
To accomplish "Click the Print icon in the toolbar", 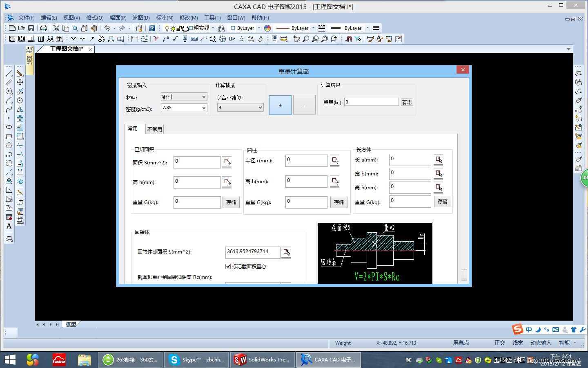I will (x=43, y=28).
